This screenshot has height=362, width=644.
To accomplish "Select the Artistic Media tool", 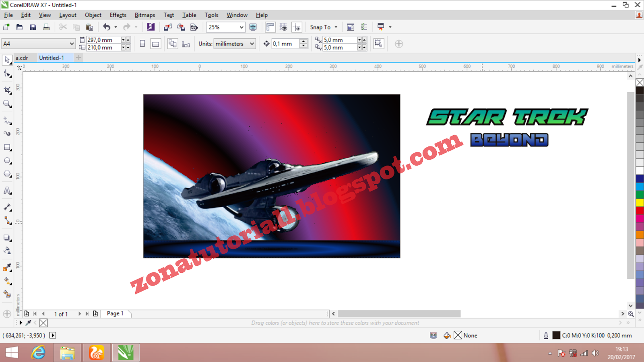I will tap(7, 133).
